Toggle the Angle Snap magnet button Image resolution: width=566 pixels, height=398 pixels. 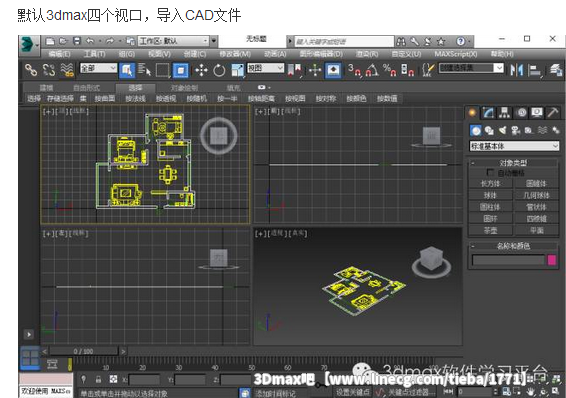tap(372, 70)
